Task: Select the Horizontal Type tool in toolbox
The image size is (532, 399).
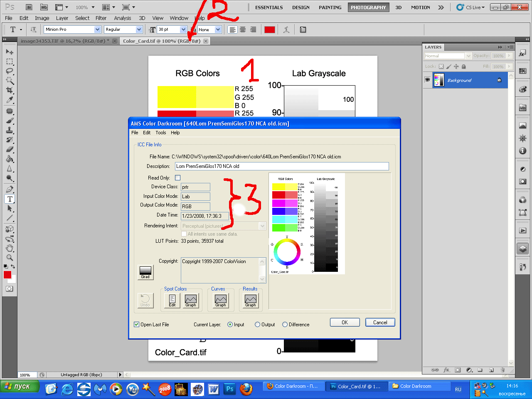Action: [10, 199]
